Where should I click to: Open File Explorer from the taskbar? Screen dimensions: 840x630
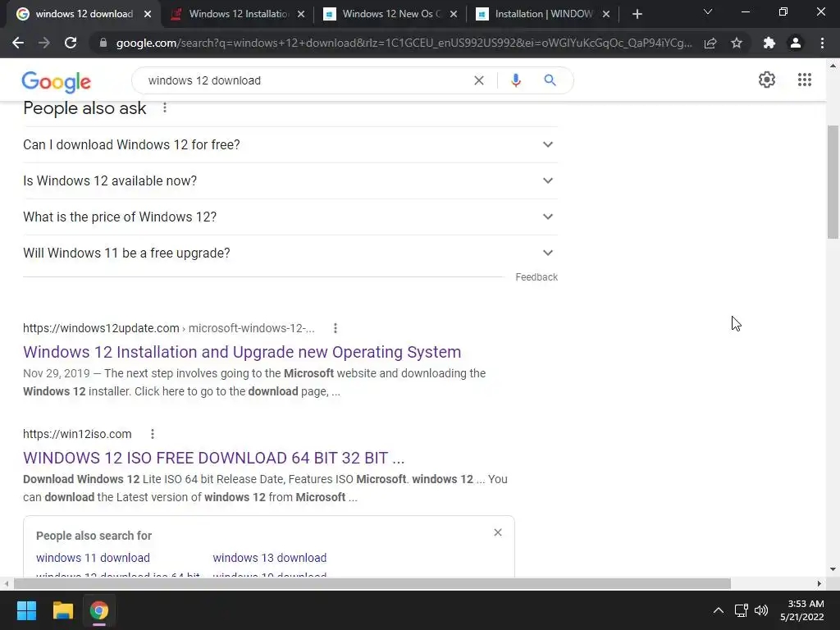click(62, 610)
